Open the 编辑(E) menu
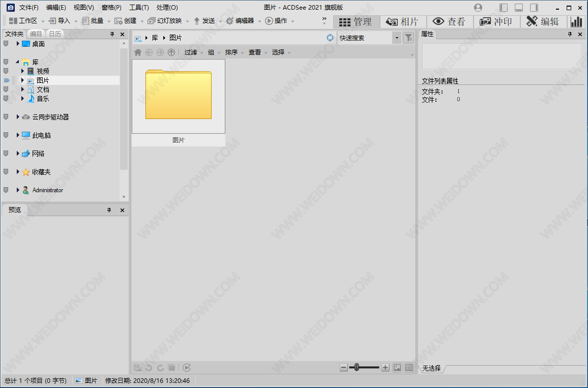 [x=56, y=8]
